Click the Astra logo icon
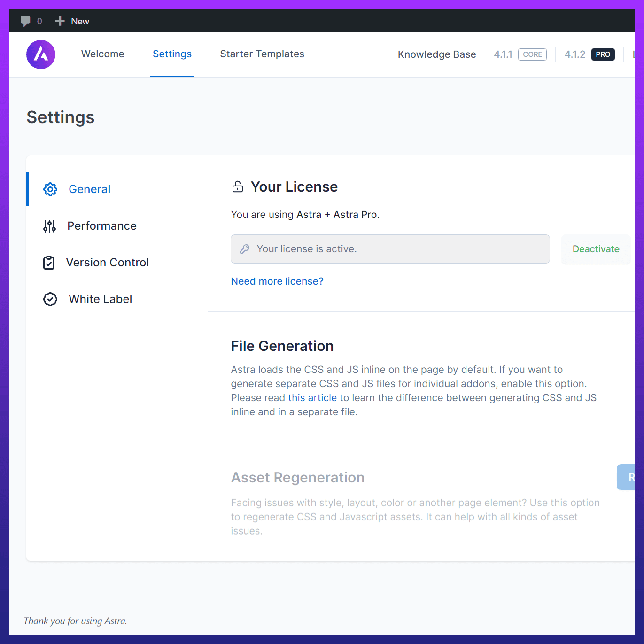 [x=41, y=54]
